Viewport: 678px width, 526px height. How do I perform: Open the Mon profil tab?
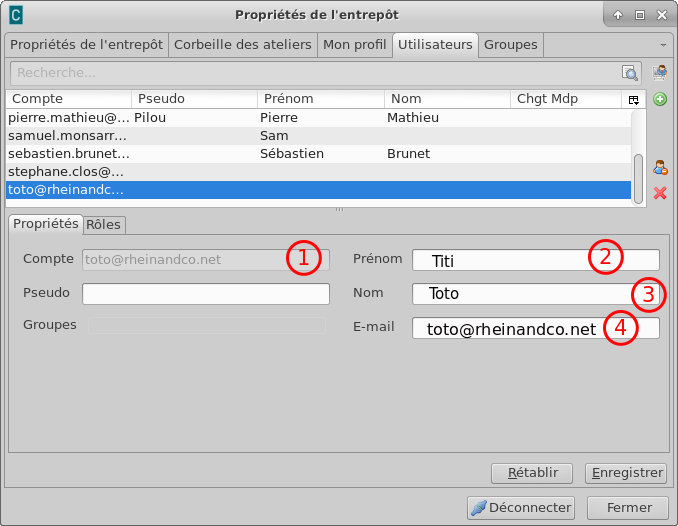[x=355, y=45]
